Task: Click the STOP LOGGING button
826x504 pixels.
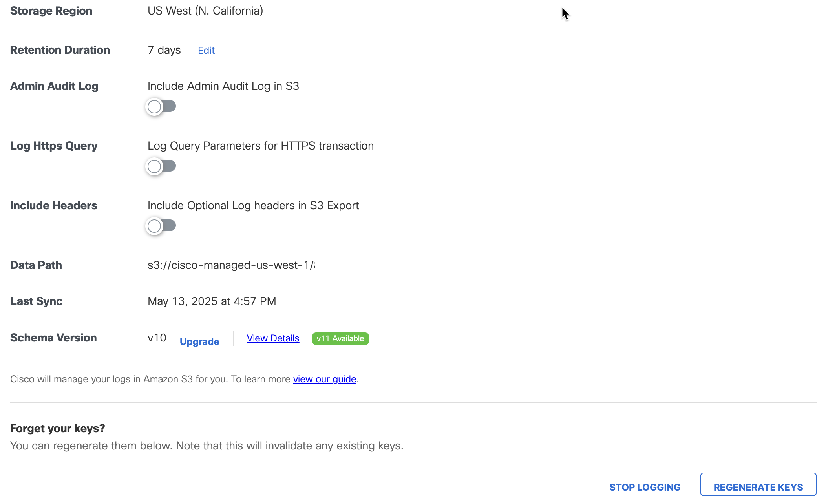Action: pyautogui.click(x=645, y=487)
